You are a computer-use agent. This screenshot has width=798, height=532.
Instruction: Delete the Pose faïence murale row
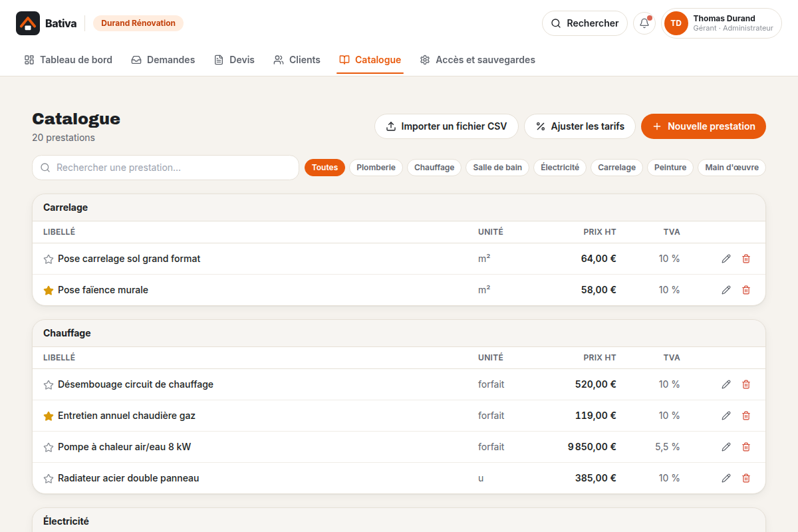[x=746, y=290]
